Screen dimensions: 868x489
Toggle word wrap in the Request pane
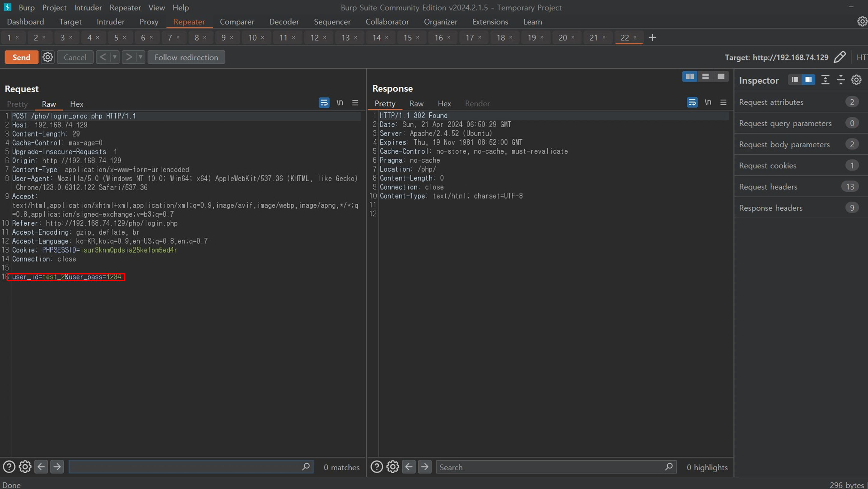tap(324, 103)
